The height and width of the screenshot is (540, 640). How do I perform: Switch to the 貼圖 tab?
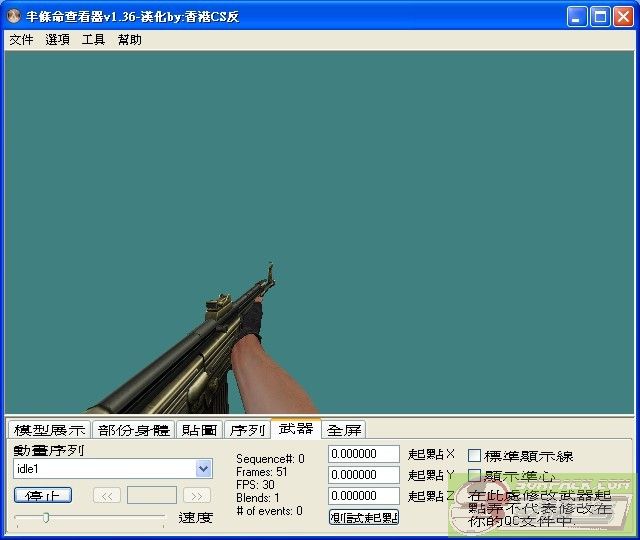coord(199,430)
